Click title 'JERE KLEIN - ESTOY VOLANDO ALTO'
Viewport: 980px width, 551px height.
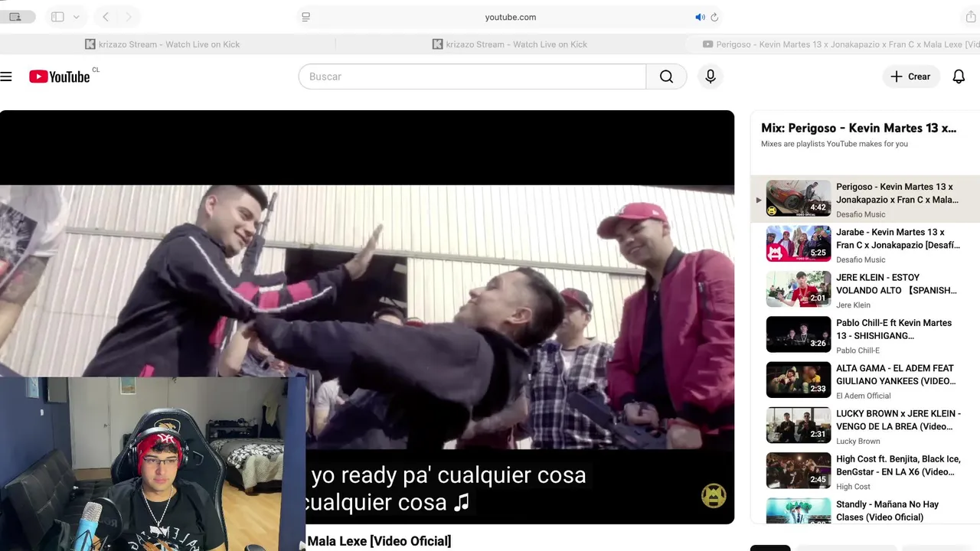click(x=897, y=284)
